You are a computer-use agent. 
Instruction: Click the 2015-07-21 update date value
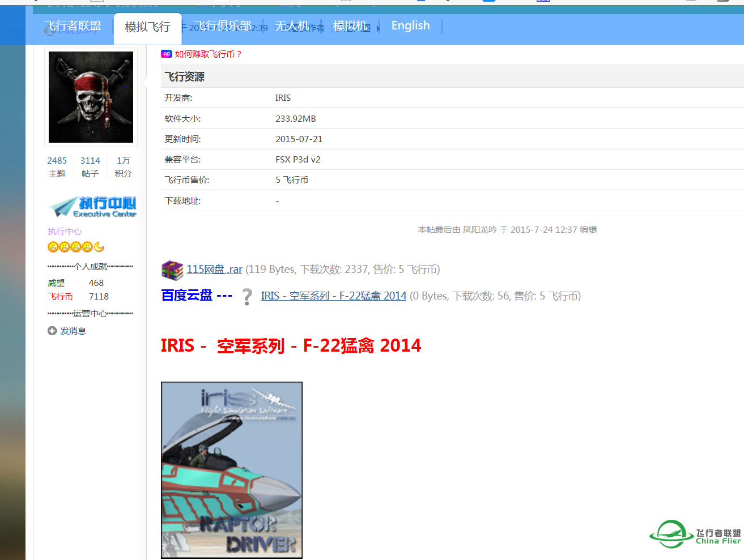point(299,139)
